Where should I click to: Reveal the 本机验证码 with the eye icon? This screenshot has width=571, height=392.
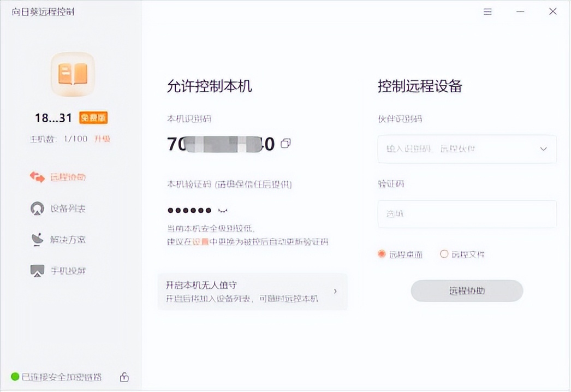223,209
